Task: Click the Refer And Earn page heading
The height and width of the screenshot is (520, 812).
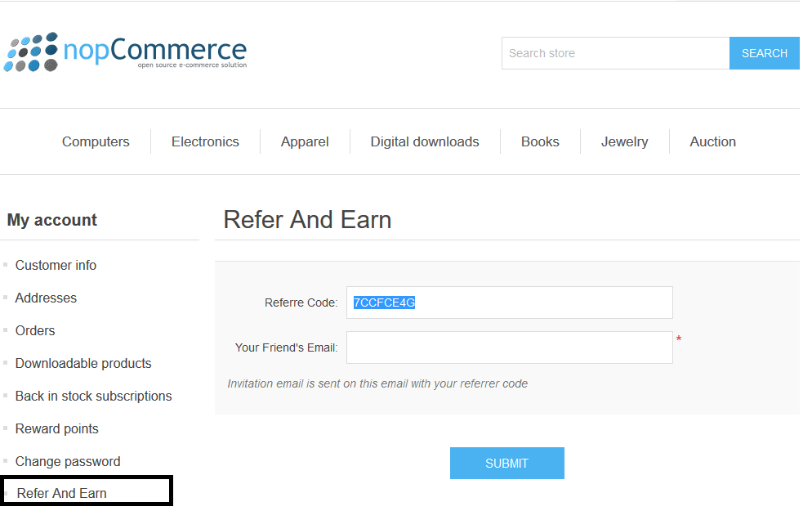Action: (x=308, y=220)
